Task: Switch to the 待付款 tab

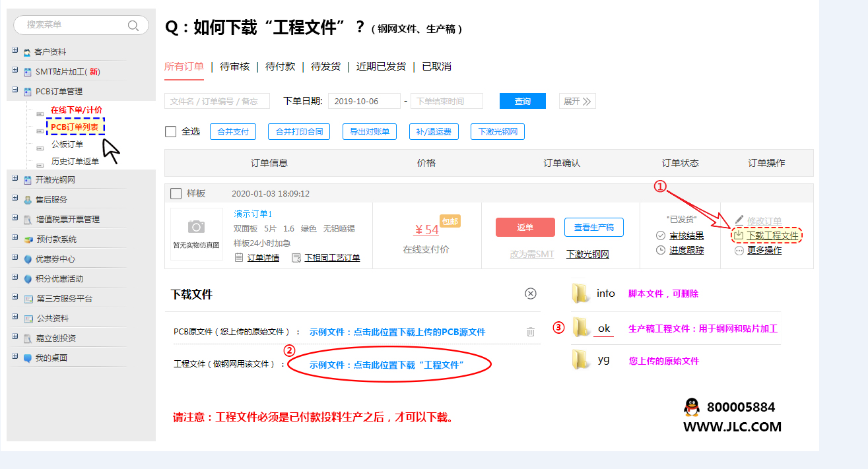Action: (x=280, y=67)
